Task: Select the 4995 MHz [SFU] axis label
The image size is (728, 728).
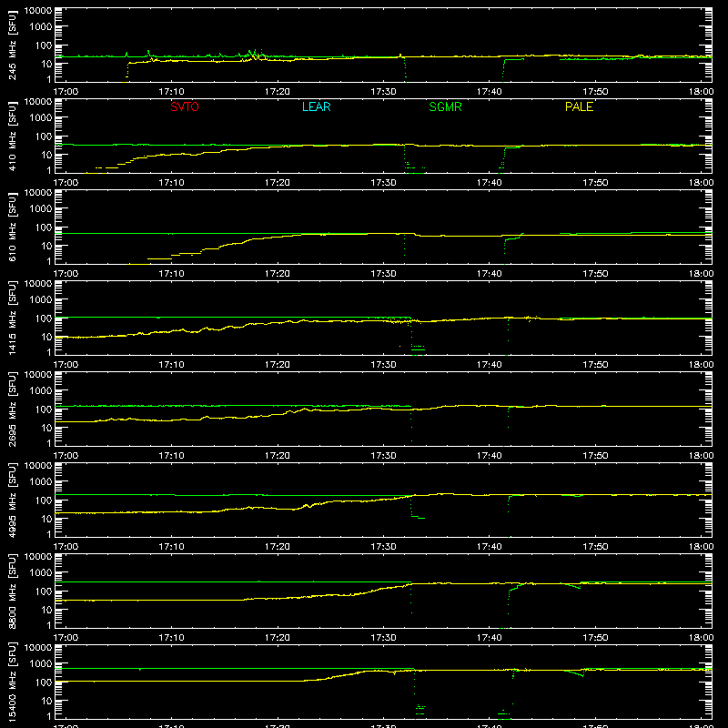Action: (x=13, y=500)
